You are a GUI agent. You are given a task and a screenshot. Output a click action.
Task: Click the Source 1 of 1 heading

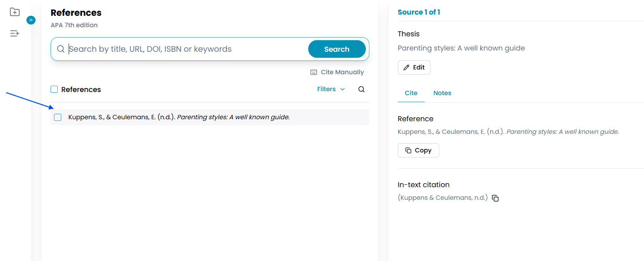tap(419, 12)
